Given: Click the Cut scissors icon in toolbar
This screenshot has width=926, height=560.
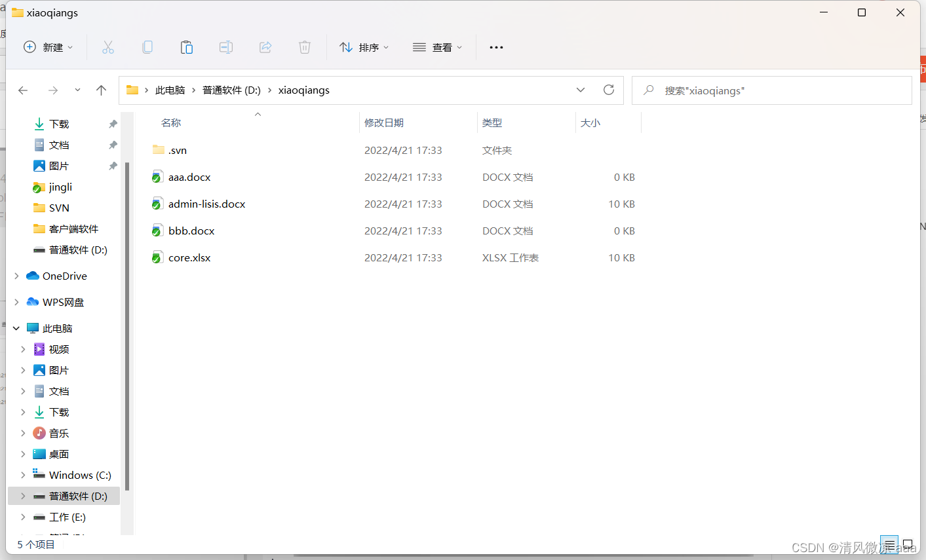Looking at the screenshot, I should point(108,47).
